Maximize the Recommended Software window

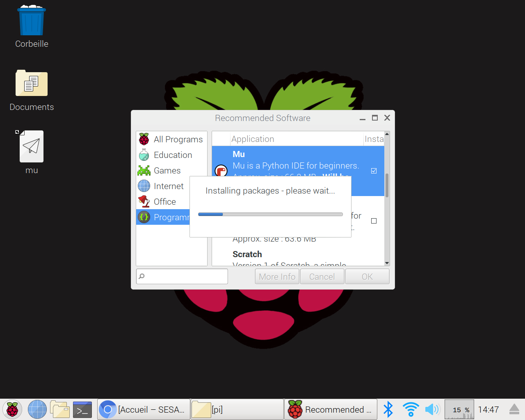(375, 118)
